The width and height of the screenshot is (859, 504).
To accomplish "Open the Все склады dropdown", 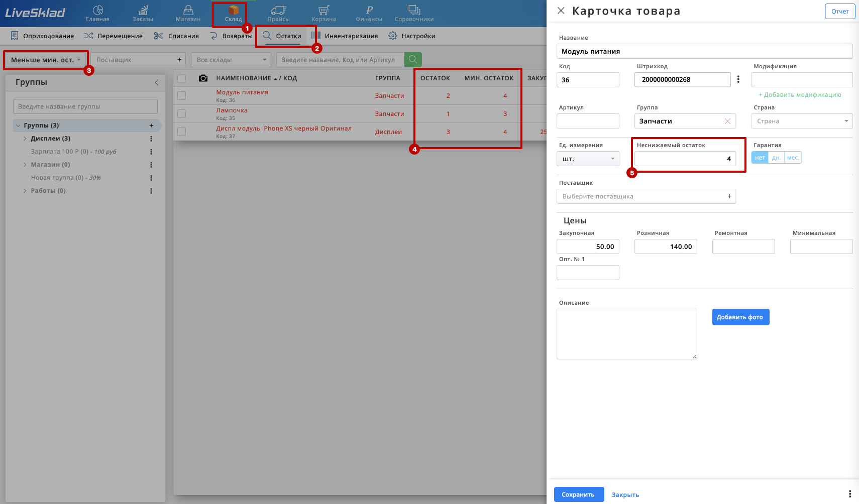I will (x=231, y=60).
